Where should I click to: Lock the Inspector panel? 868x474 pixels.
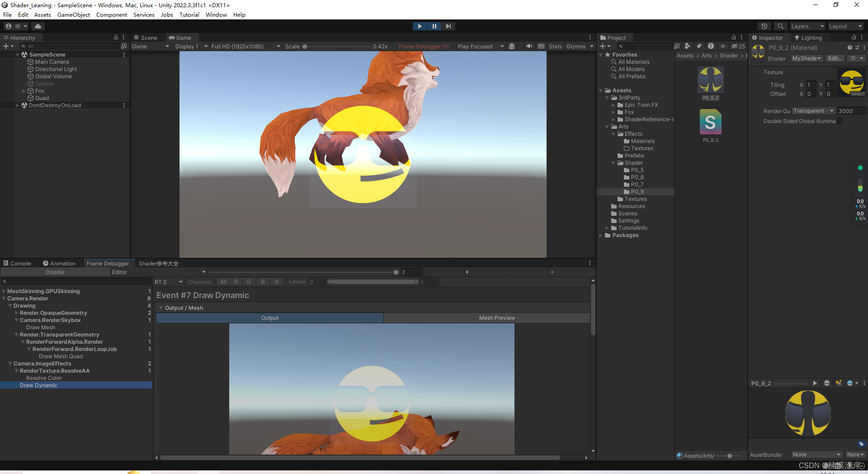(854, 38)
